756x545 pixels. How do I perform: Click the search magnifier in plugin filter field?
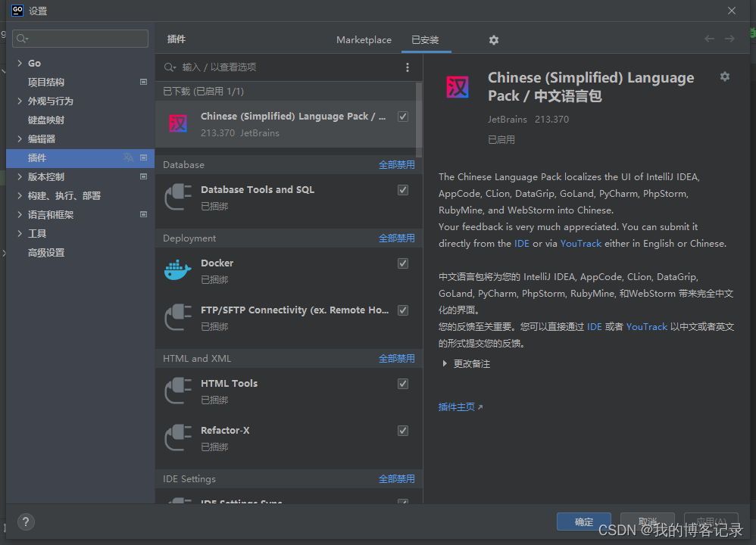point(170,67)
